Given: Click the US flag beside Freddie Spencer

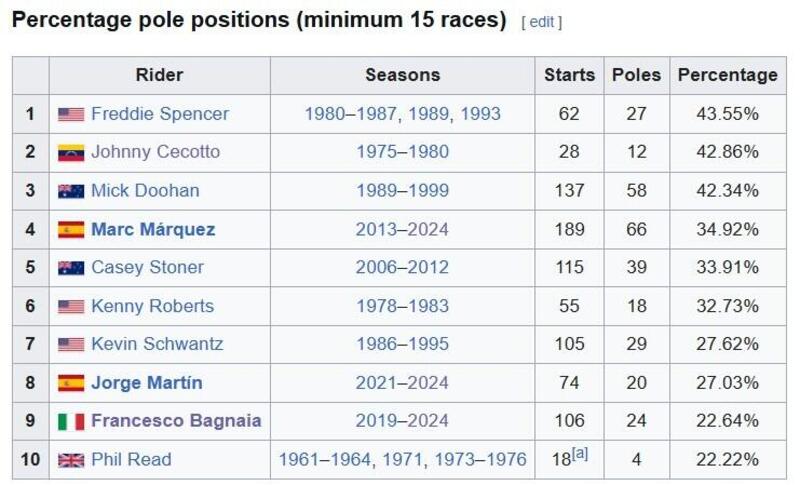Looking at the screenshot, I should 71,114.
